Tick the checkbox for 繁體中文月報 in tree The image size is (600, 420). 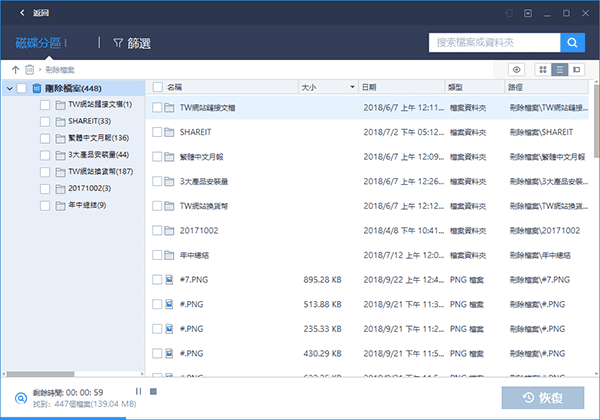[x=45, y=138]
